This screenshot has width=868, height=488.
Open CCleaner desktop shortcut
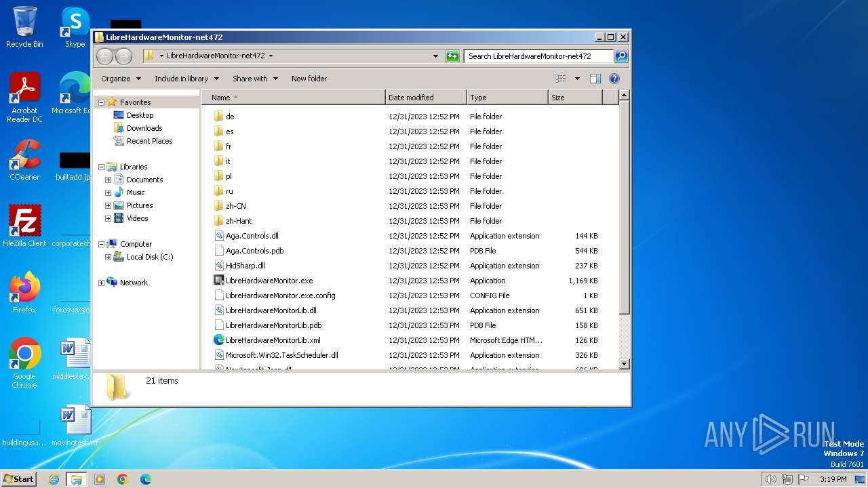click(x=24, y=160)
